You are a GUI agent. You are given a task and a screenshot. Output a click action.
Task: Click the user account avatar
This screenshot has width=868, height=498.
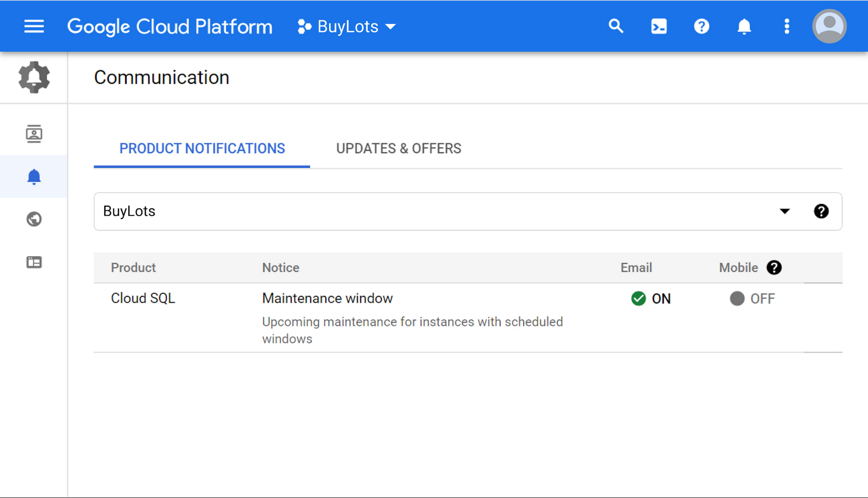829,26
